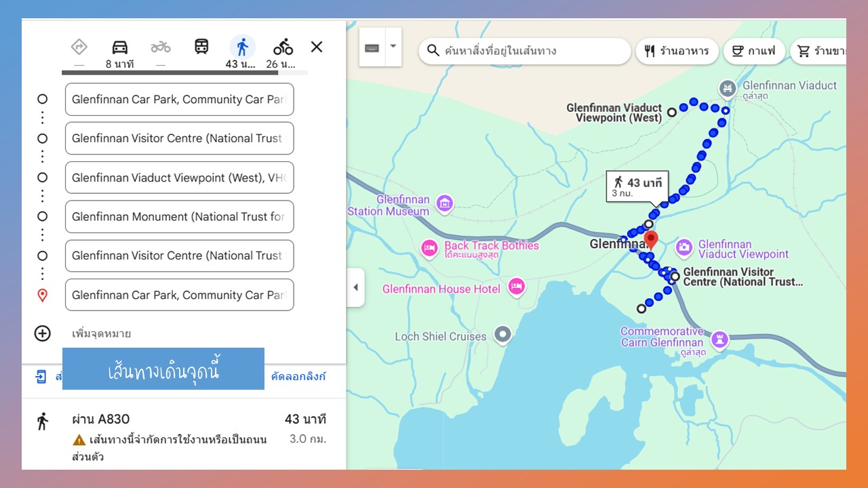Click the add destination plus icon

coord(43,333)
